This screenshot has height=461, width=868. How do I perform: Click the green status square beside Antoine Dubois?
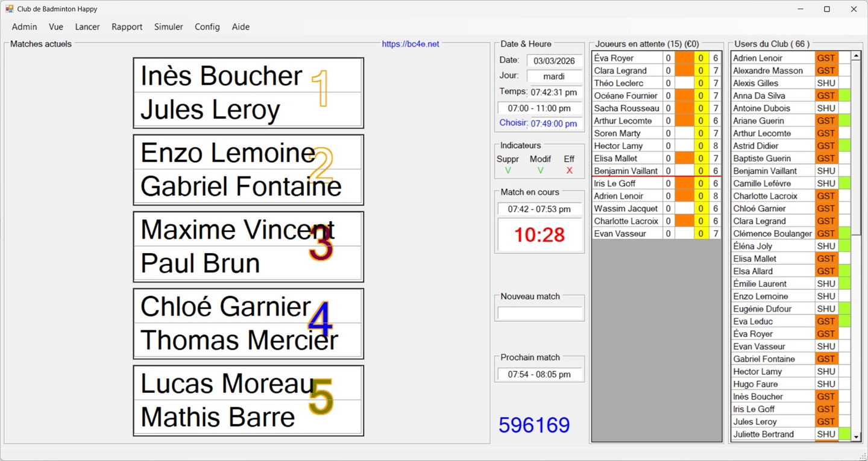[844, 108]
